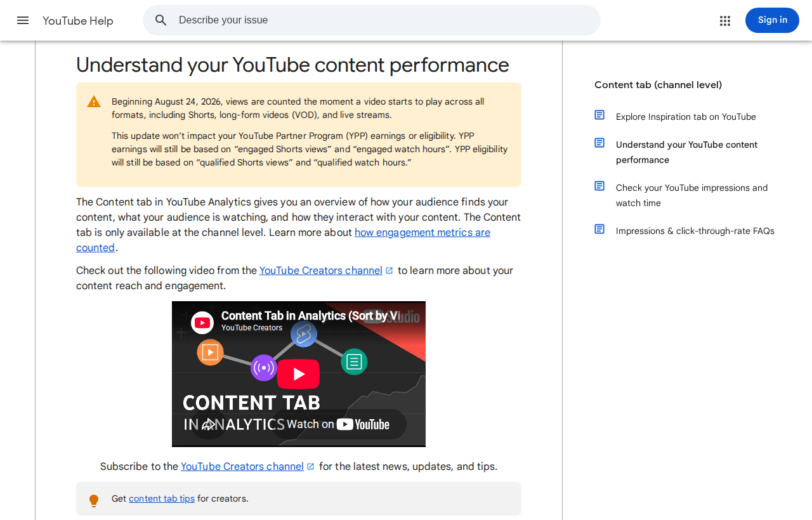Viewport: 812px width, 520px height.
Task: Open YouTube Creators channel link in Check out paragraph
Action: tap(321, 270)
